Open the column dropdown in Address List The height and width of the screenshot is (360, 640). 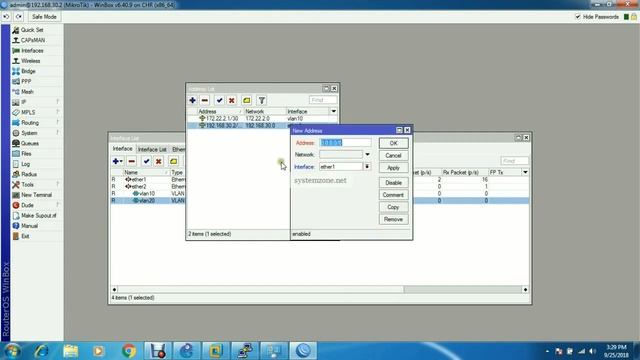333,111
